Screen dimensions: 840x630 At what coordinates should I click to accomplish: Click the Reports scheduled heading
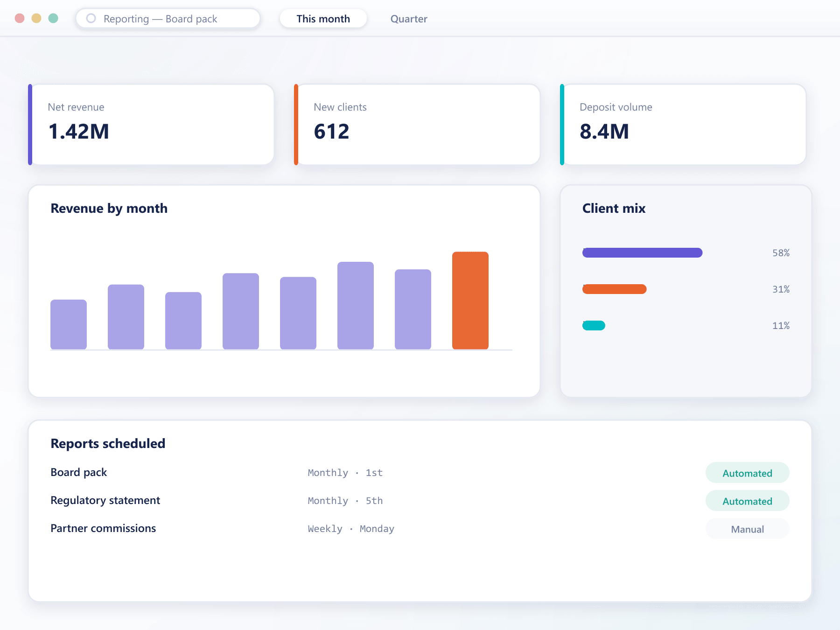[x=108, y=443]
